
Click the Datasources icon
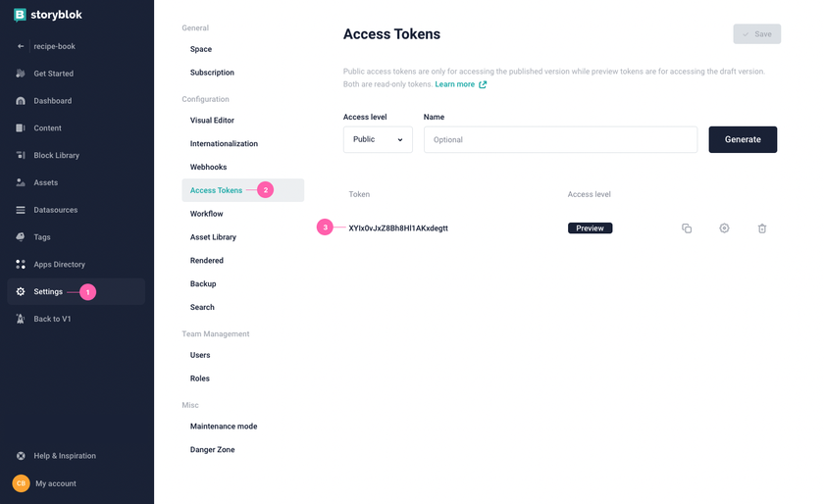(21, 210)
